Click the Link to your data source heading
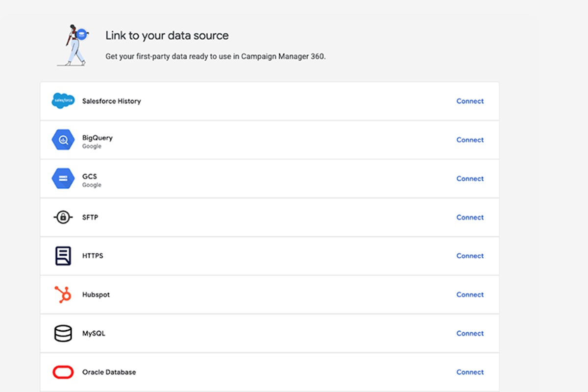 (x=167, y=36)
